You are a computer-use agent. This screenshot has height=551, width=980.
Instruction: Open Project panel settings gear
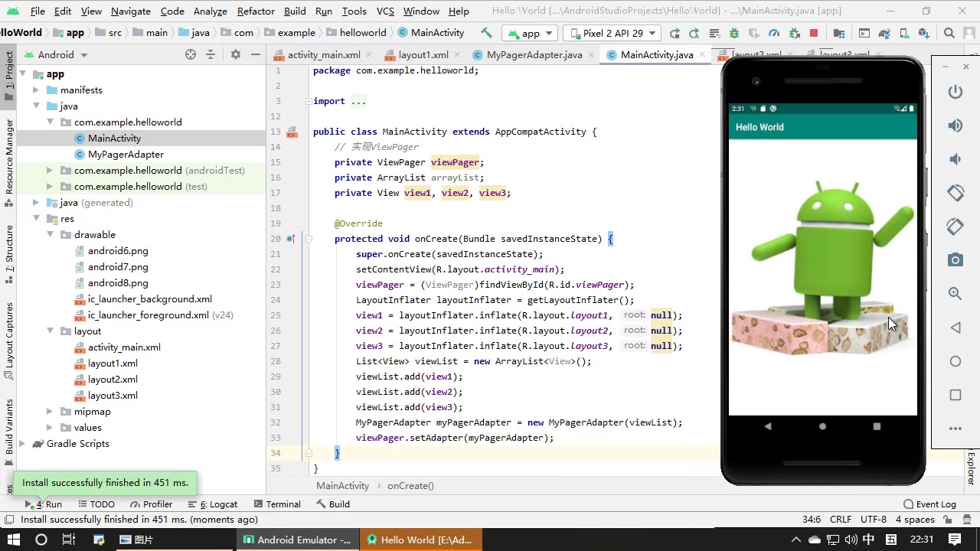235,54
